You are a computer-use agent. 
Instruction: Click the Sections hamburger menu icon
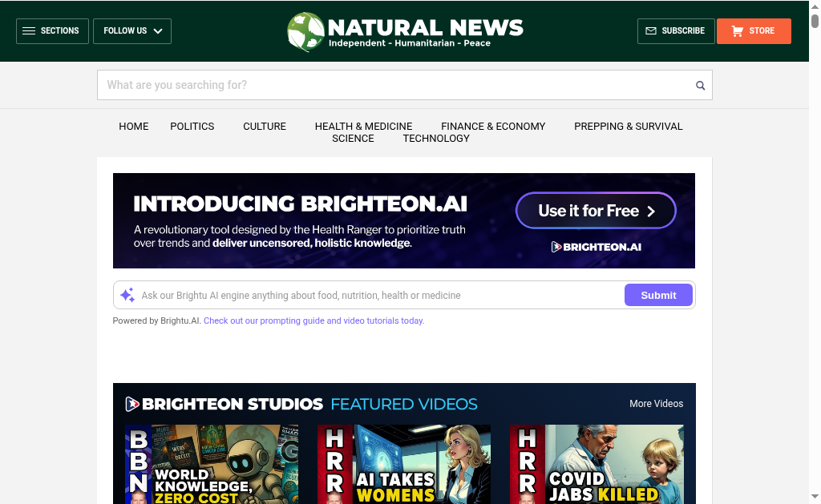click(29, 31)
